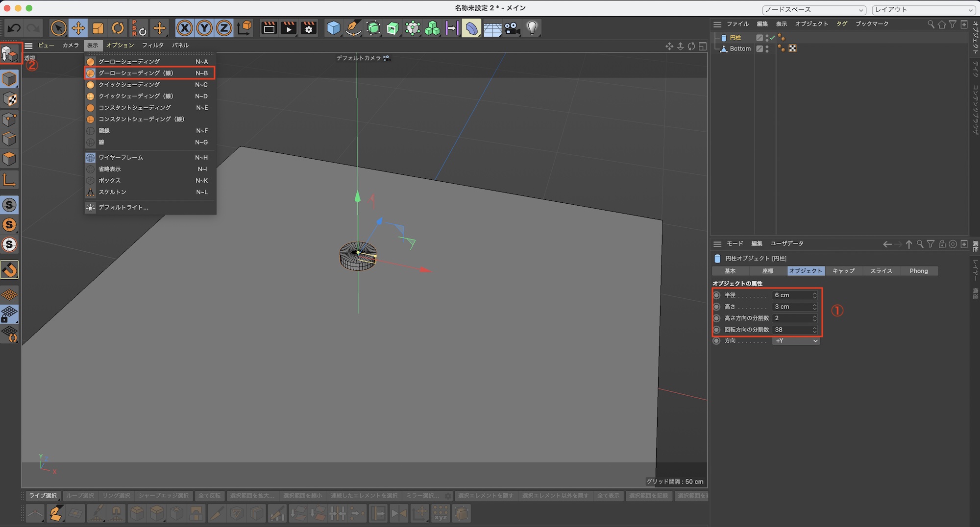Add a Cube primitive from toolbar
Viewport: 980px width, 527px height.
pyautogui.click(x=333, y=28)
